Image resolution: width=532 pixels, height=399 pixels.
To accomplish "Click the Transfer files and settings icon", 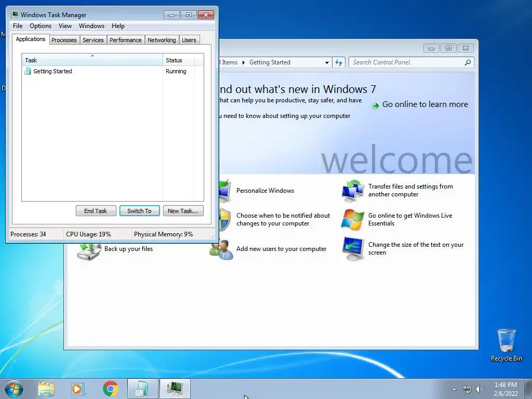I will click(353, 191).
